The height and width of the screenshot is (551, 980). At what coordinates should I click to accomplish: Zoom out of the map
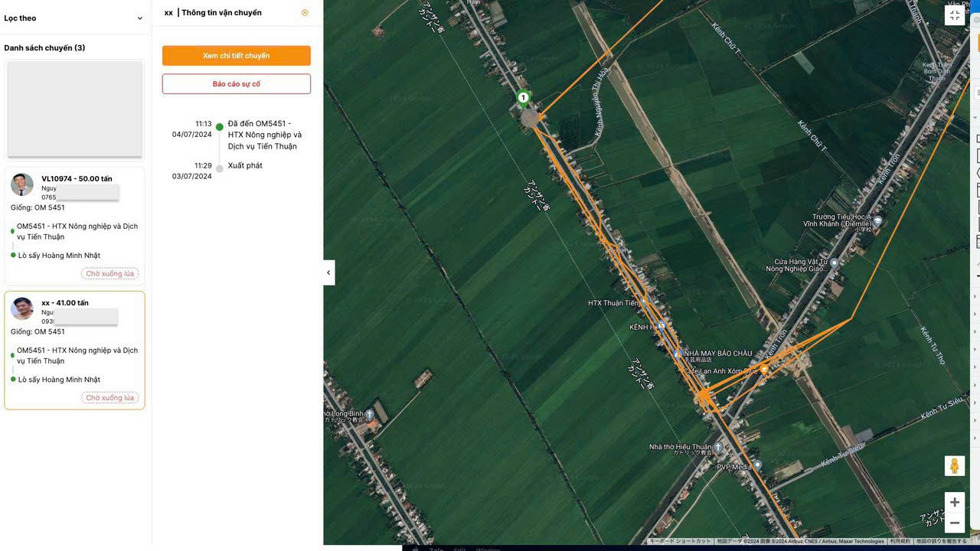[954, 523]
